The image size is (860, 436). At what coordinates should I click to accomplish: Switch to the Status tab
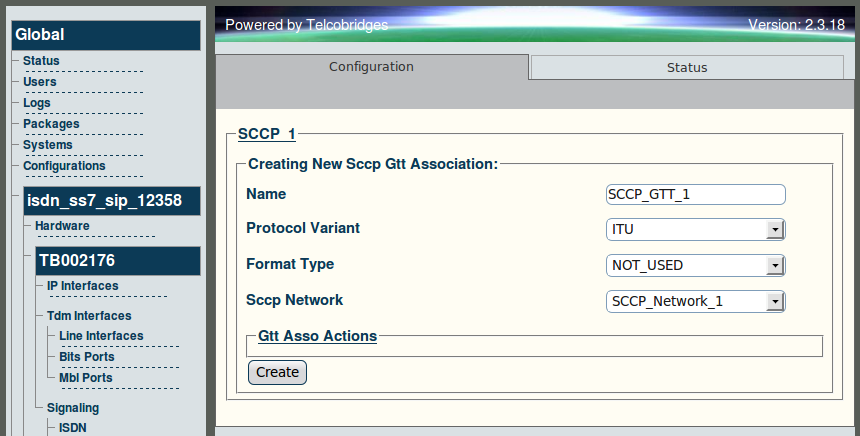pyautogui.click(x=687, y=67)
